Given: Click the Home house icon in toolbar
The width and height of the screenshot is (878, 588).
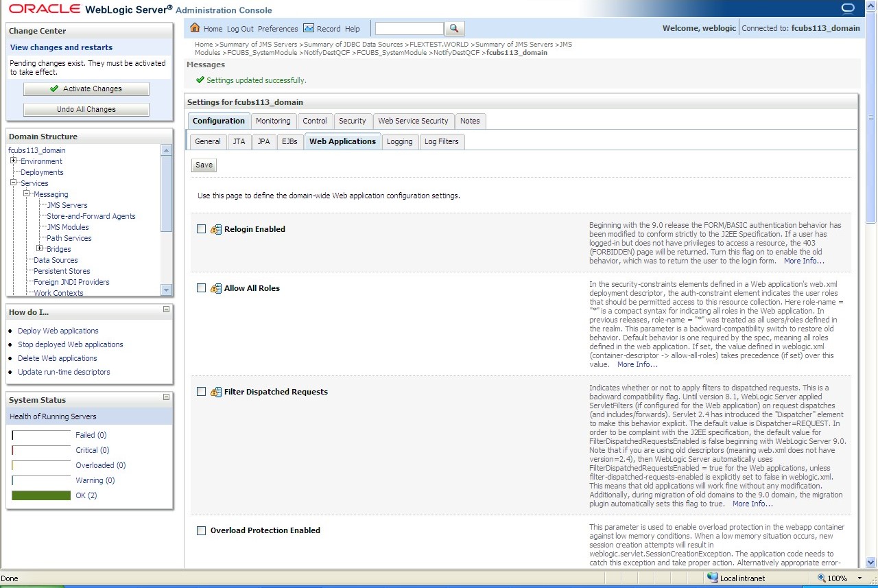Looking at the screenshot, I should point(195,28).
